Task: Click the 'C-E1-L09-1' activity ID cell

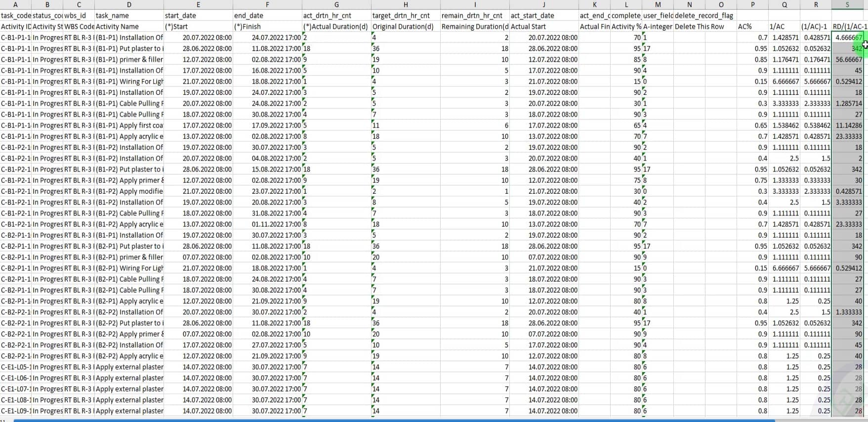Action: click(x=15, y=411)
